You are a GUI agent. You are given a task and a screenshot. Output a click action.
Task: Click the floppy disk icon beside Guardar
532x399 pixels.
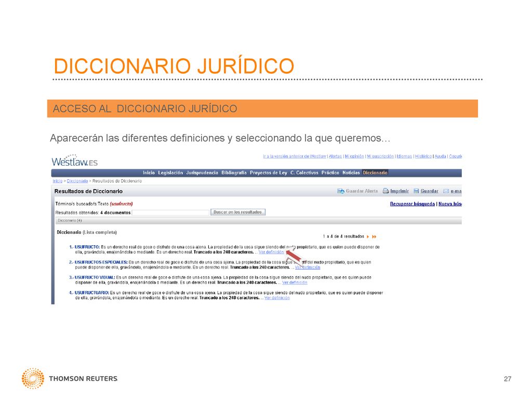pos(416,191)
